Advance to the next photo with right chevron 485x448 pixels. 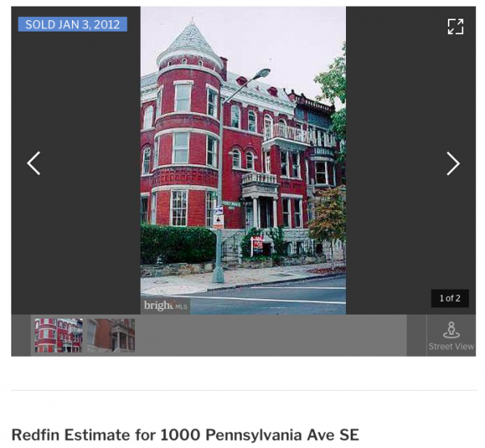pos(453,163)
